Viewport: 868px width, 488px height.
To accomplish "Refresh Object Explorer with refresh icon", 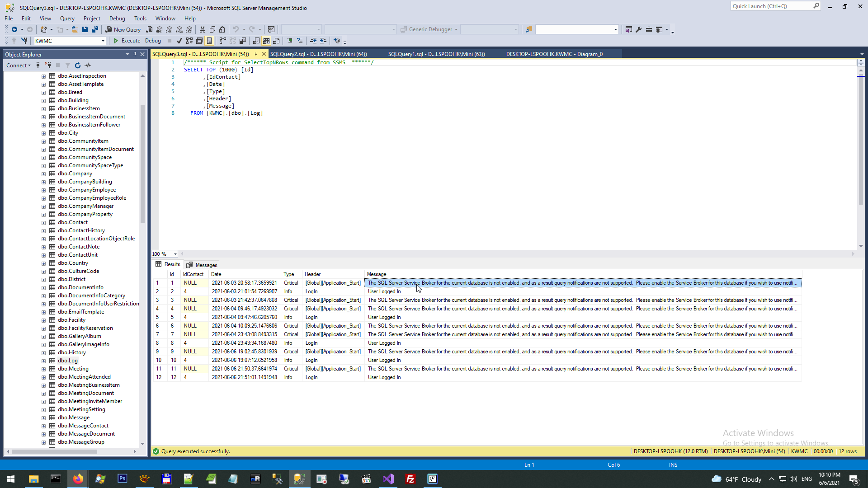I will [78, 66].
